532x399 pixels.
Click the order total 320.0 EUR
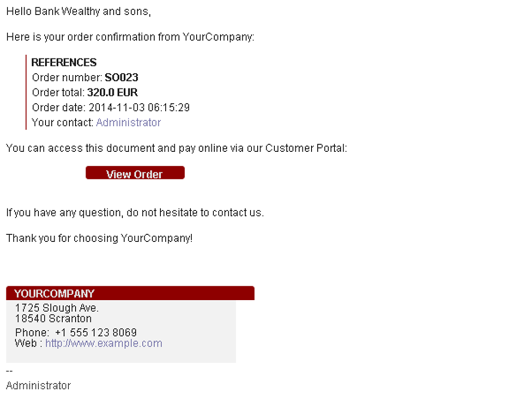(112, 93)
